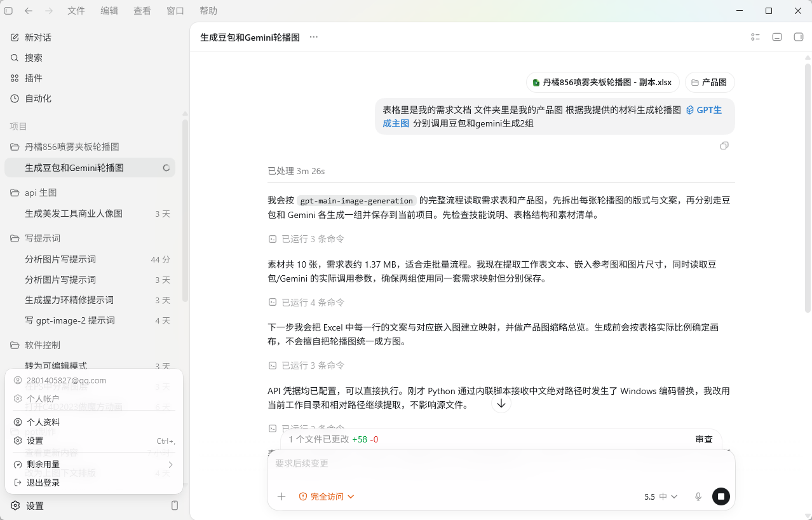Open the attached 产品图 folder chip
812x520 pixels.
pos(710,83)
